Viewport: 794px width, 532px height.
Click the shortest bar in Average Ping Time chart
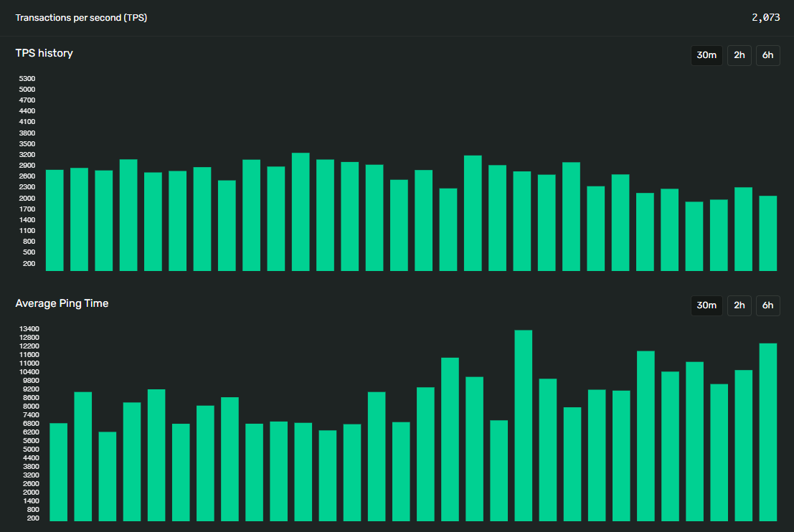(x=108, y=476)
